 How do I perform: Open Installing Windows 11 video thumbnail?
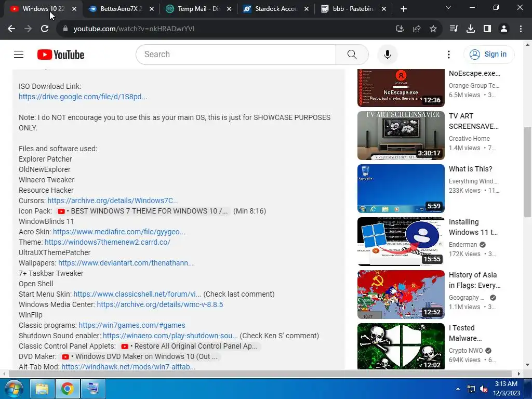tap(401, 241)
